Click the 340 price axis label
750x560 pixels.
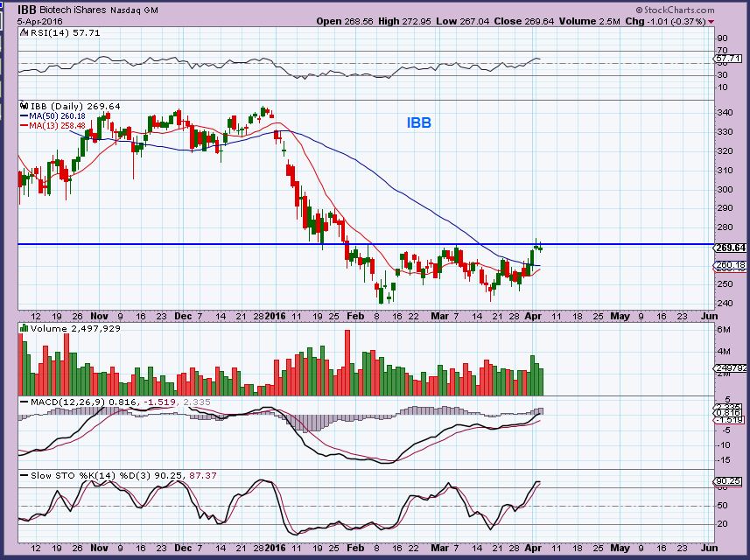725,113
